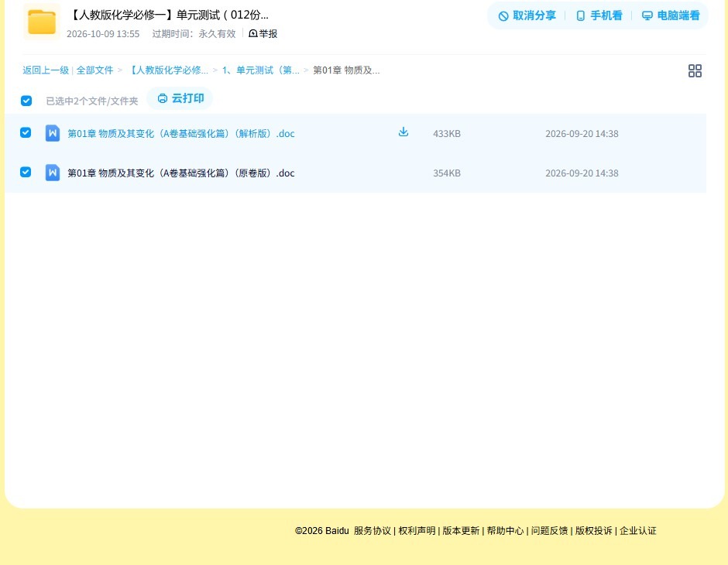Image resolution: width=728 pixels, height=565 pixels.
Task: Click 过期时间: 永久有效 text
Action: click(194, 34)
